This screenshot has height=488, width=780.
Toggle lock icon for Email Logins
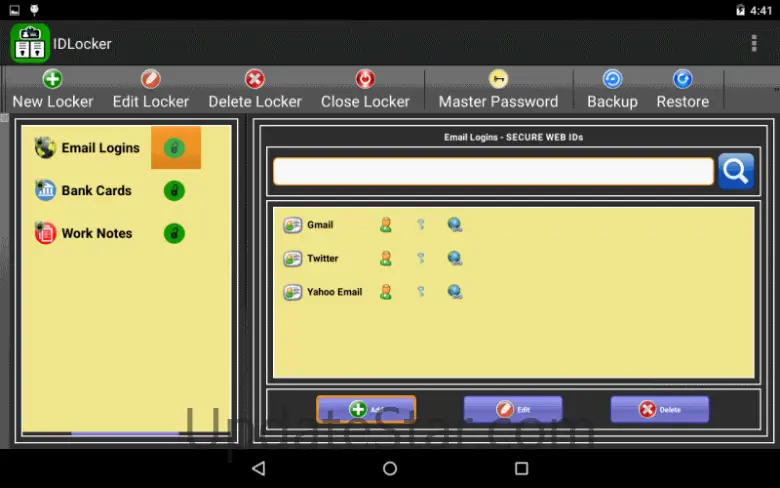coord(175,148)
